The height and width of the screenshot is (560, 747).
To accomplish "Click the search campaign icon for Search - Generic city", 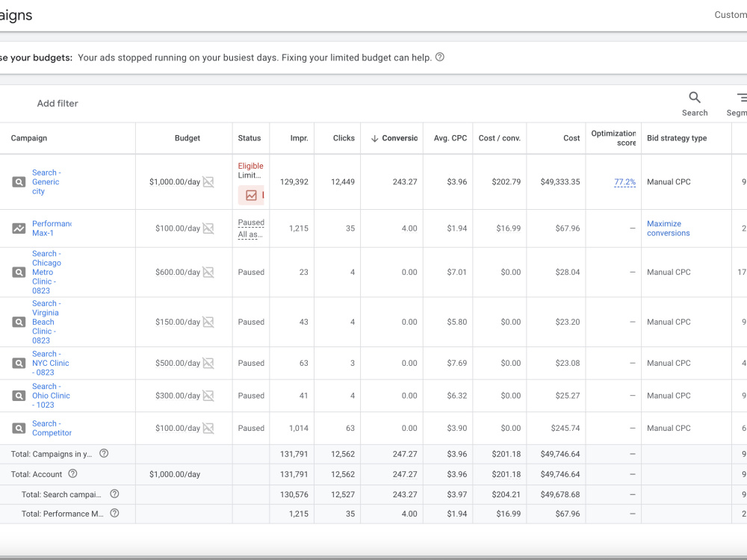I will click(x=19, y=182).
